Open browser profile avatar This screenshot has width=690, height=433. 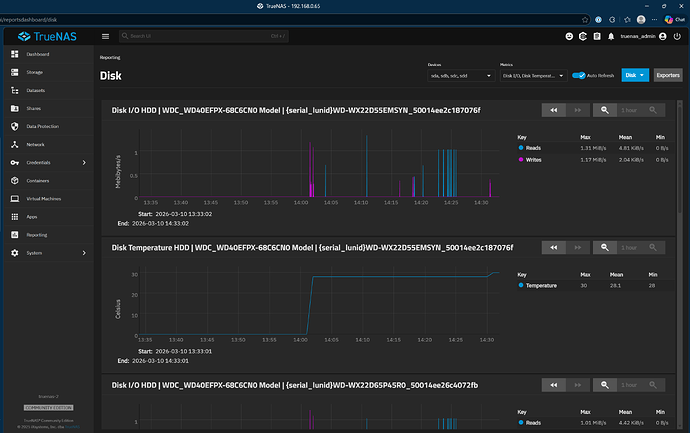641,19
